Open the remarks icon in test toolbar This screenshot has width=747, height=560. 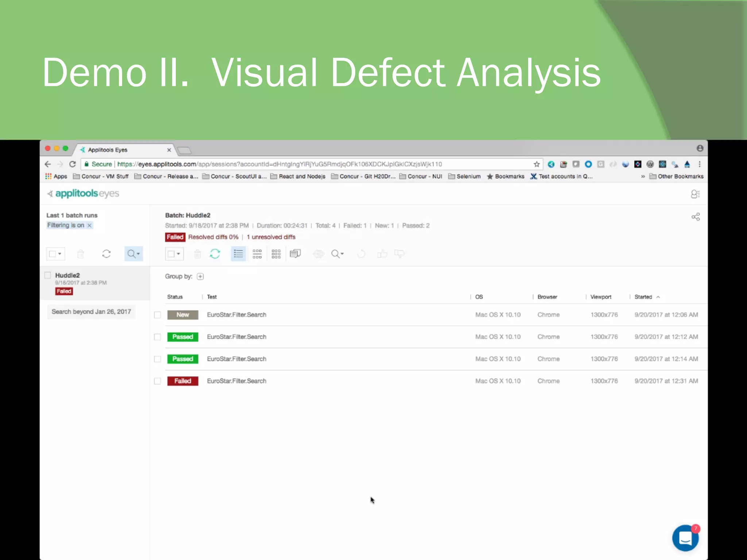click(x=295, y=254)
